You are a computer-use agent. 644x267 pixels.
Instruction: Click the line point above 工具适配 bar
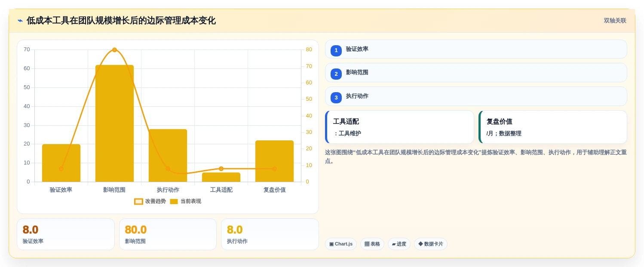click(x=221, y=169)
